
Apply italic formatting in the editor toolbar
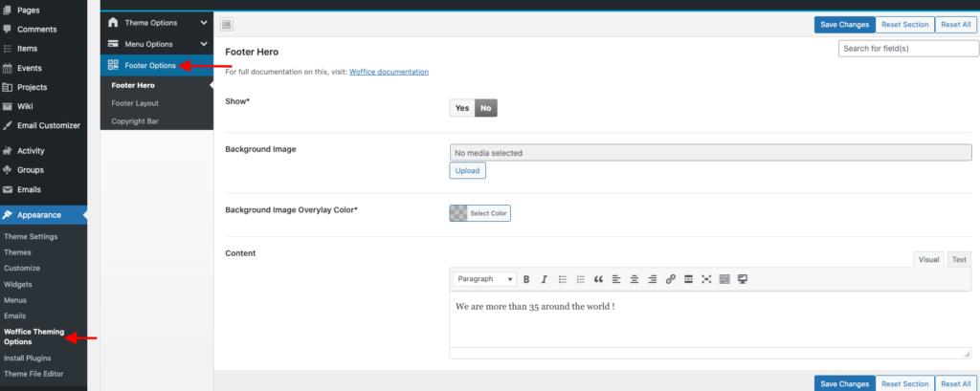click(x=544, y=279)
